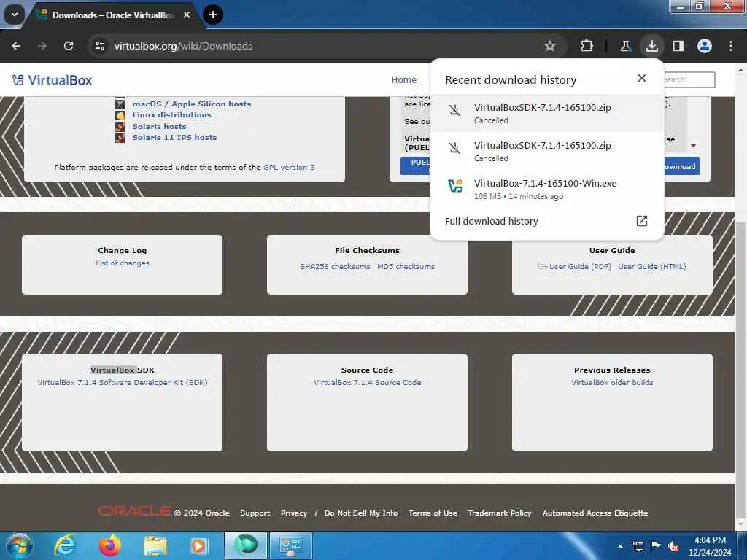
Task: Open the first cancelled VirtualBoxSDK zip entry
Action: click(x=547, y=113)
